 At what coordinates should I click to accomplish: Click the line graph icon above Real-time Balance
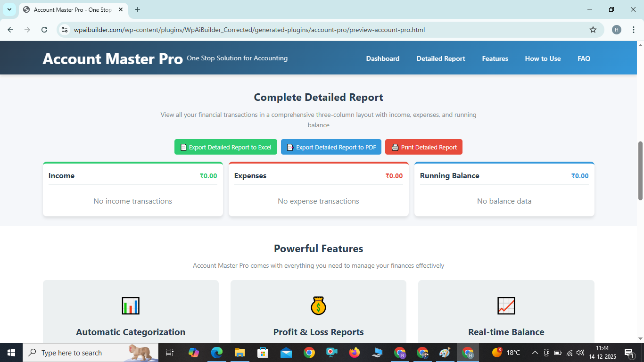coord(506,305)
